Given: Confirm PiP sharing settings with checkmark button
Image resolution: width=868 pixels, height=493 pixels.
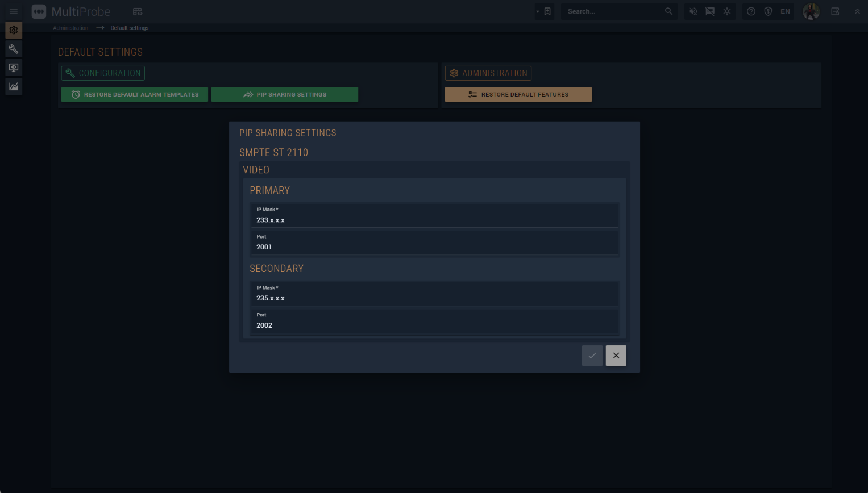Looking at the screenshot, I should tap(592, 356).
